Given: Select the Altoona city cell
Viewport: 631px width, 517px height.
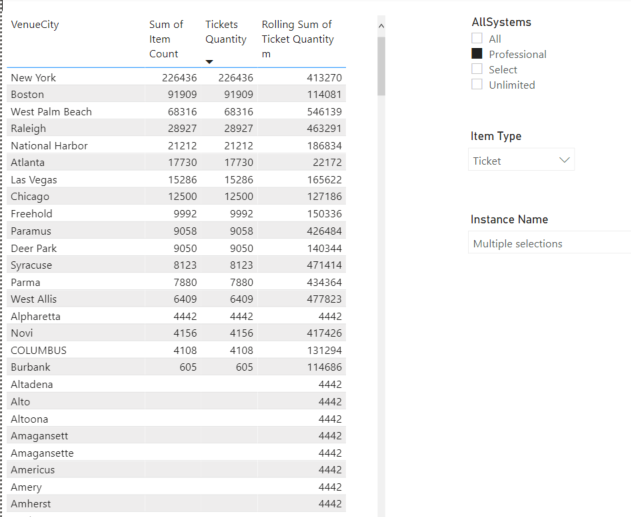Looking at the screenshot, I should [x=29, y=419].
